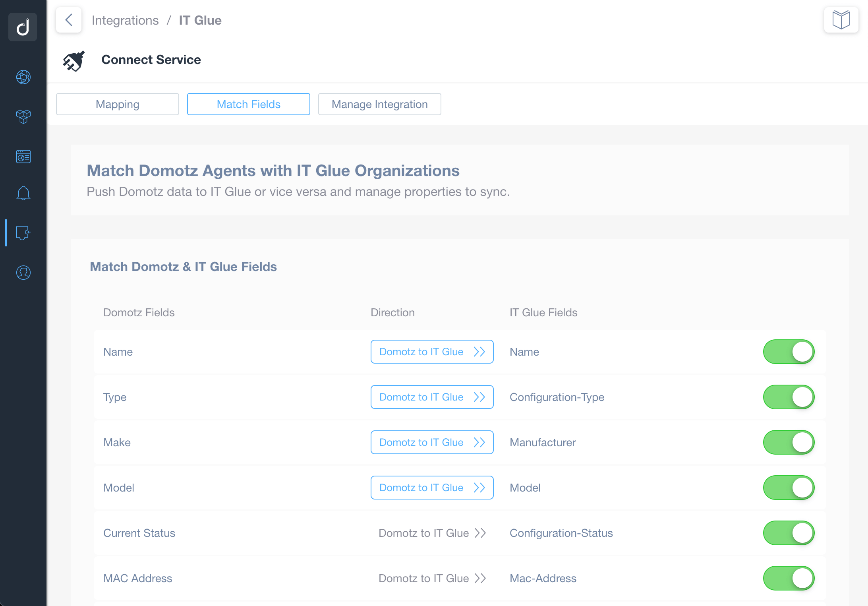Toggle off Configuration-Type sync
This screenshot has width=868, height=606.
click(x=789, y=397)
